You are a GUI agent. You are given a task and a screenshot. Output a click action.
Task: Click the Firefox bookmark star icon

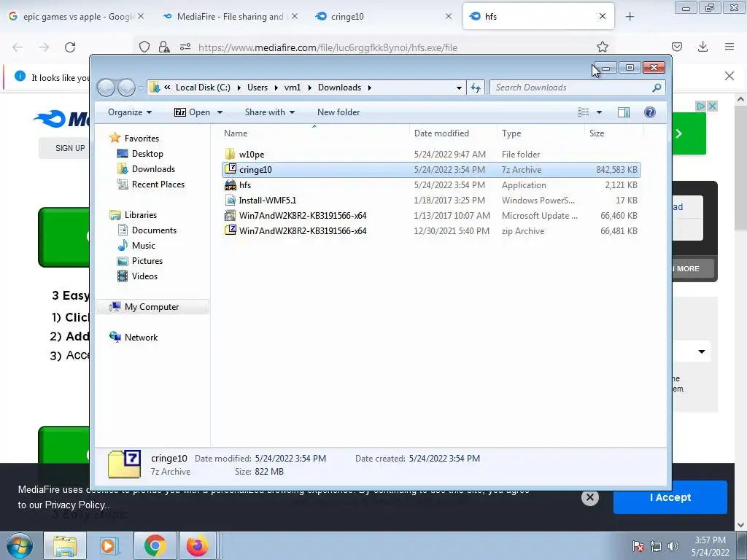602,47
